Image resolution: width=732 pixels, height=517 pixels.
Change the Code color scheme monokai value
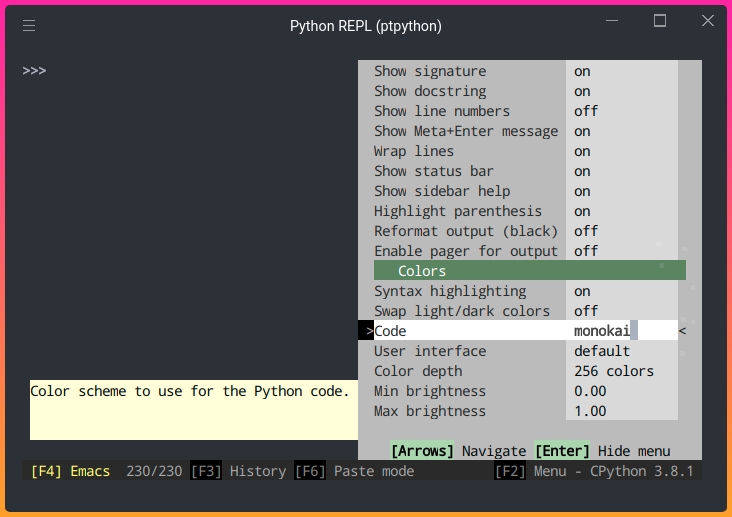tap(603, 331)
